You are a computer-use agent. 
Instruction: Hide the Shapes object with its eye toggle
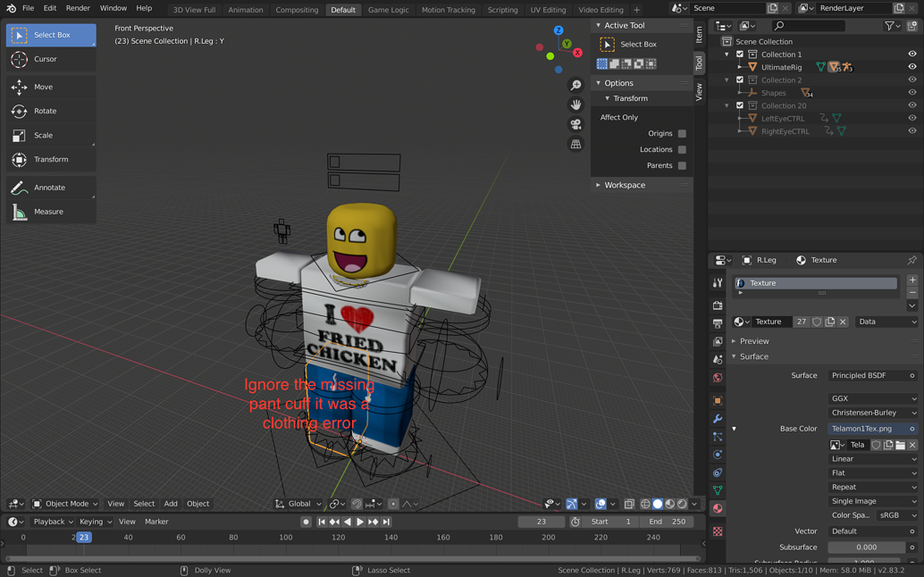point(911,92)
